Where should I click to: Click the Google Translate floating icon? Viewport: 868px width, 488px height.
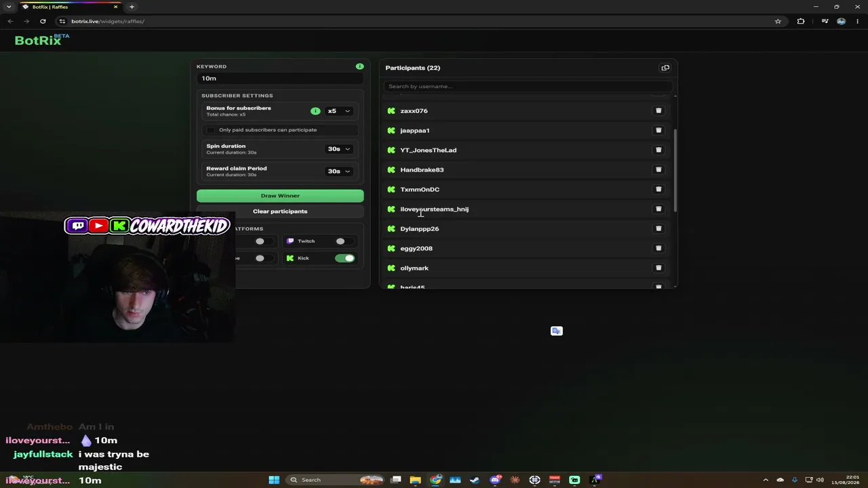tap(557, 331)
